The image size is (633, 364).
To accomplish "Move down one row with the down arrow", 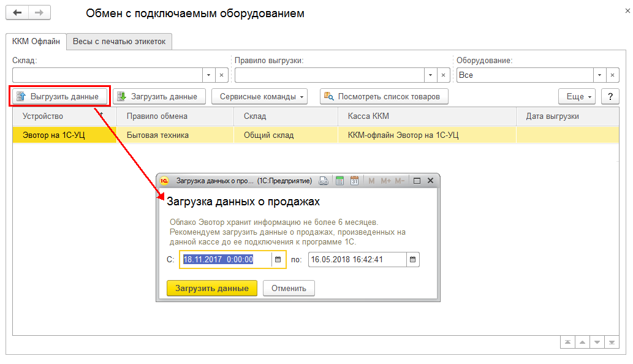I will click(x=597, y=342).
